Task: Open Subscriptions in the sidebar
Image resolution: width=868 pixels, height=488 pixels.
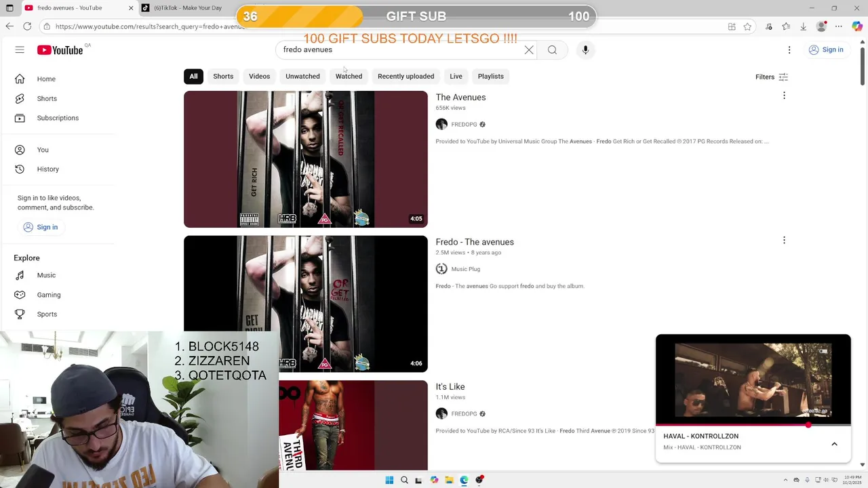Action: click(58, 118)
